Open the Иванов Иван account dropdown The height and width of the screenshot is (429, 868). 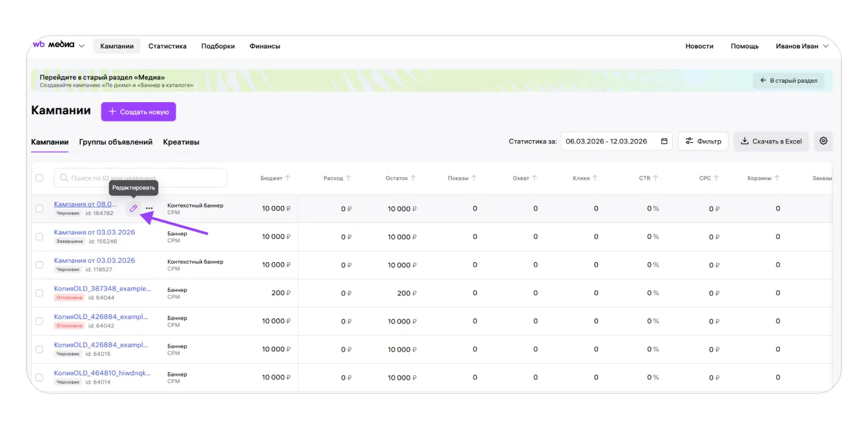pyautogui.click(x=802, y=46)
